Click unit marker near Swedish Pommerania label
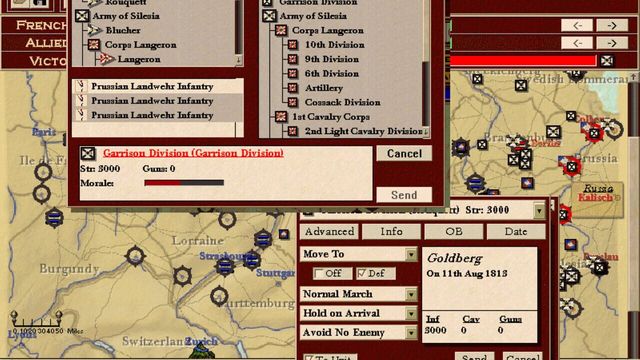640x360 pixels. (520, 85)
